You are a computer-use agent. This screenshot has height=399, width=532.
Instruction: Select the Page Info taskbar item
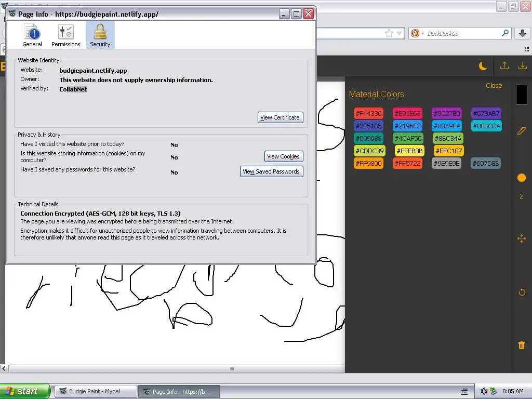pyautogui.click(x=179, y=391)
